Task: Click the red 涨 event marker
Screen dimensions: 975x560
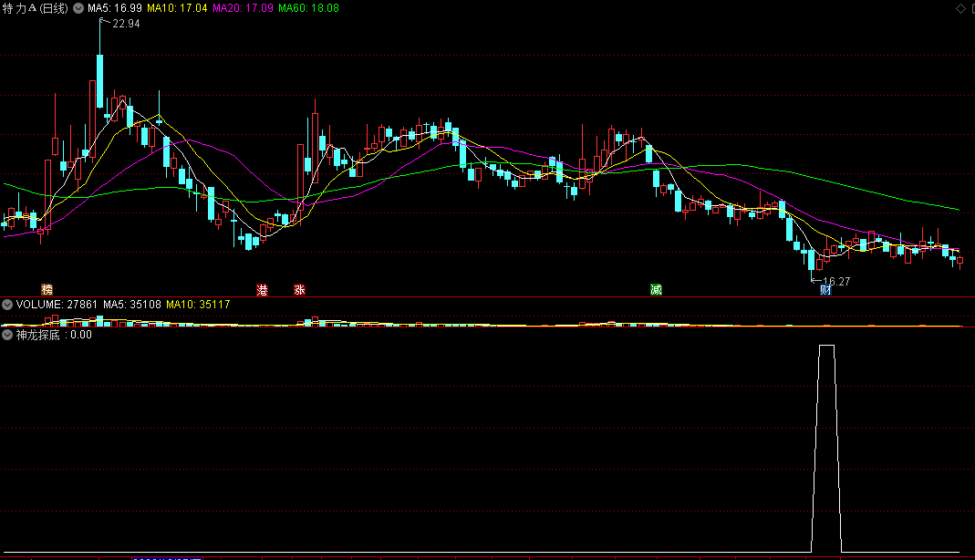Action: pos(300,290)
